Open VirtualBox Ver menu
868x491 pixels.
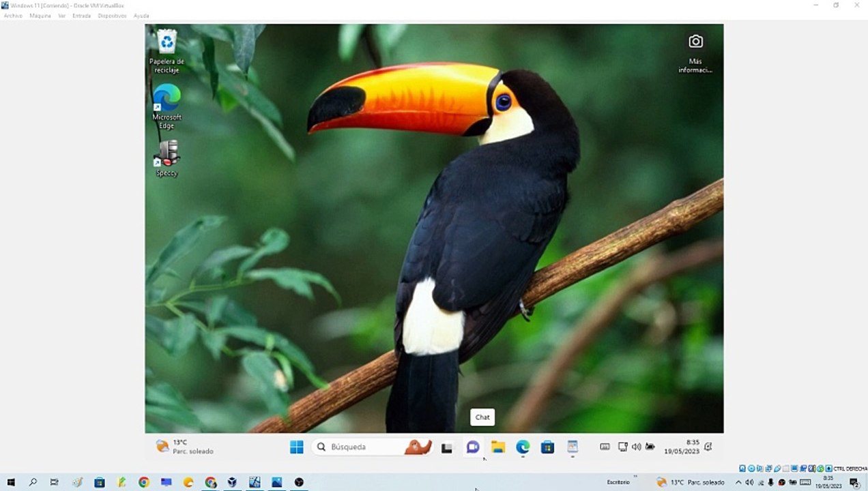(x=61, y=16)
